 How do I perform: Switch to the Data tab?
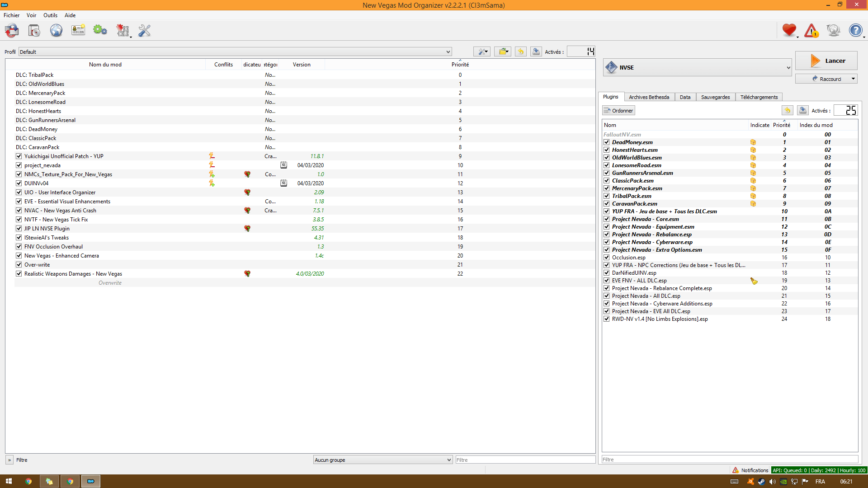pyautogui.click(x=685, y=97)
